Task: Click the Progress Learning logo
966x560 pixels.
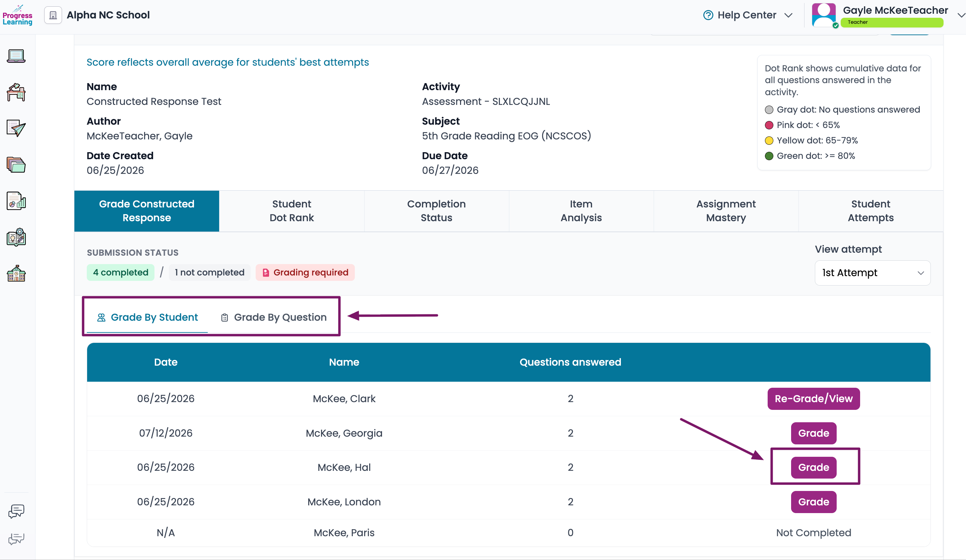Action: (17, 15)
